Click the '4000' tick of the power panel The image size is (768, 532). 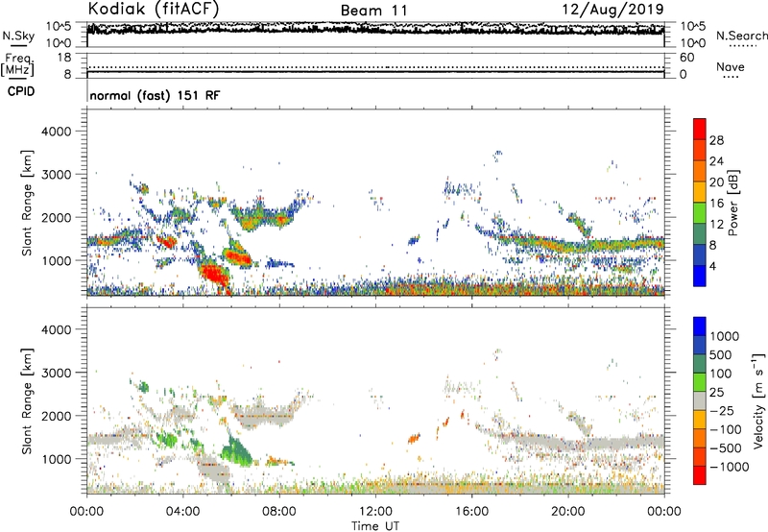point(56,132)
